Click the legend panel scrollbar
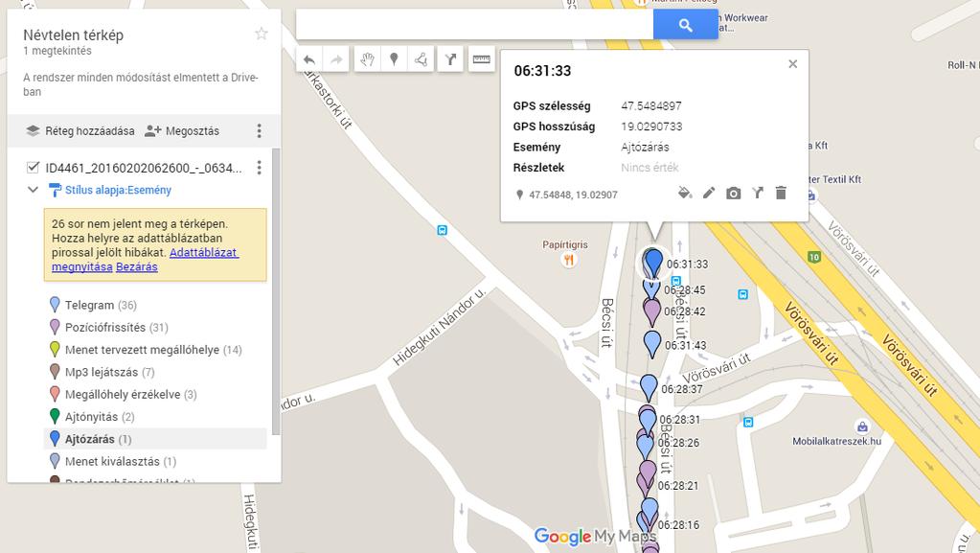 pyautogui.click(x=276, y=292)
